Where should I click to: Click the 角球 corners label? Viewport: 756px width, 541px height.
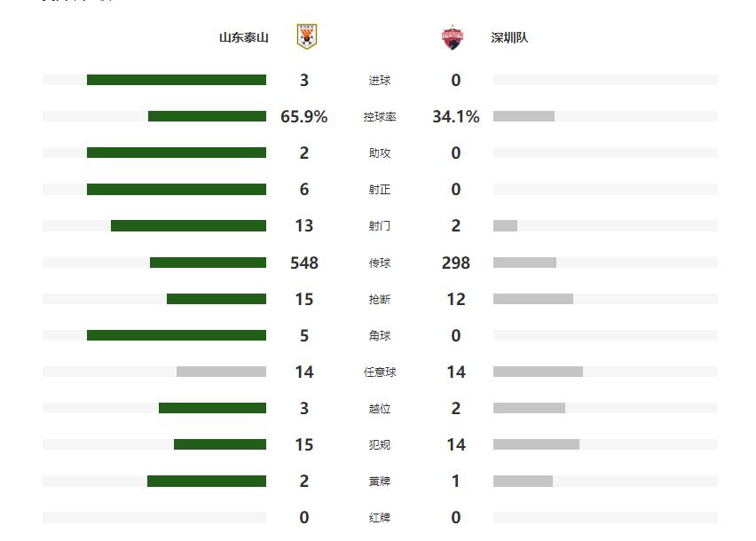[380, 336]
